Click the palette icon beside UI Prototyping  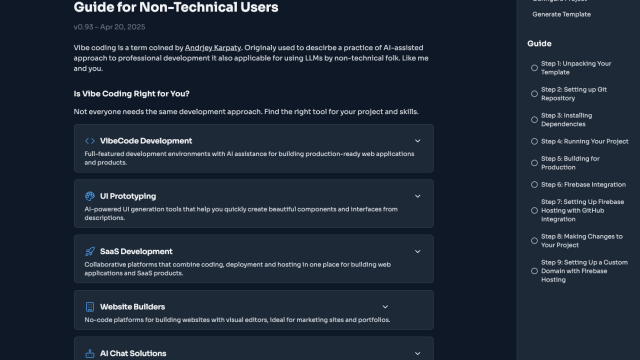pos(90,196)
